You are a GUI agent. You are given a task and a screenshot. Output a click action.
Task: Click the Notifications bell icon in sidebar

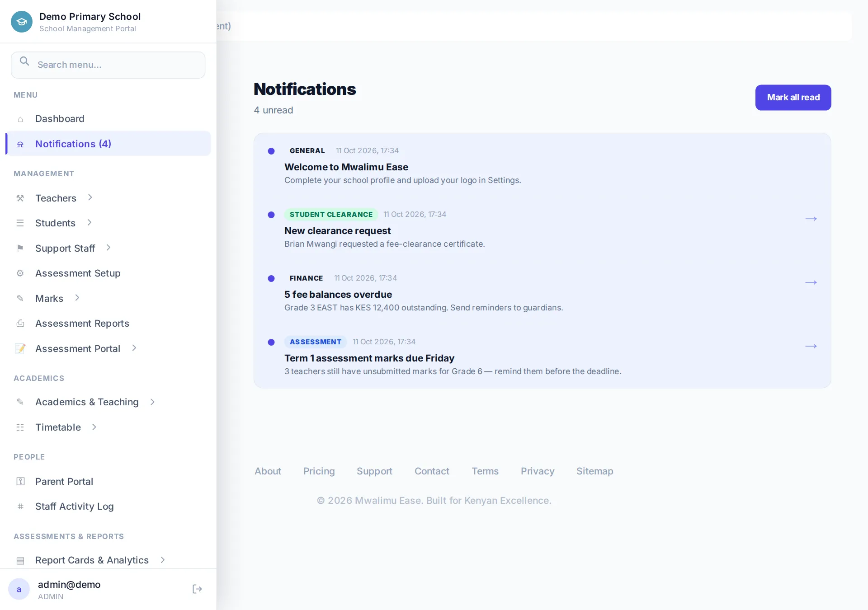(x=20, y=144)
